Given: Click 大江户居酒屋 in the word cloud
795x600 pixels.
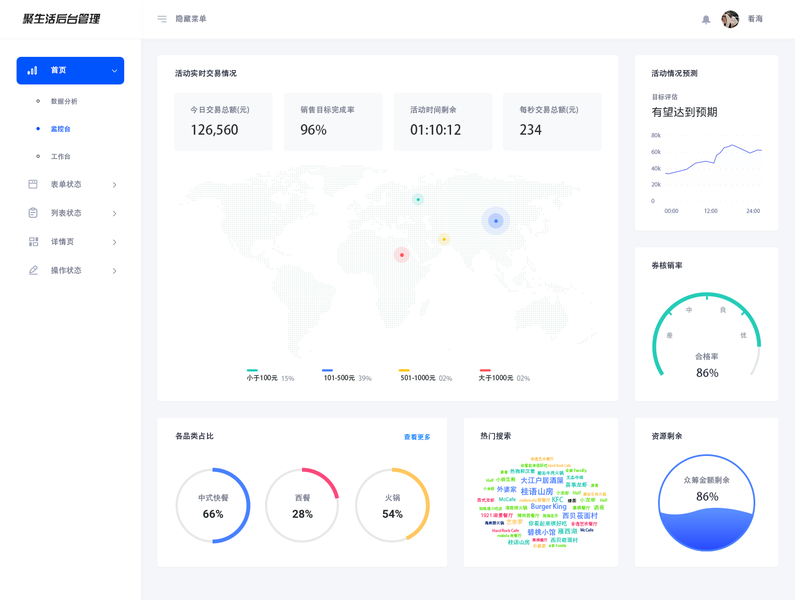Looking at the screenshot, I should (x=542, y=480).
